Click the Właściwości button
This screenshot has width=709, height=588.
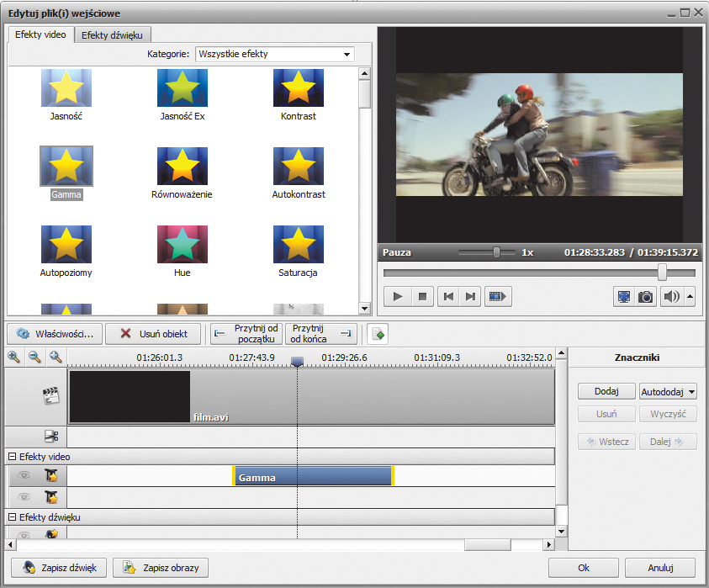(x=55, y=333)
